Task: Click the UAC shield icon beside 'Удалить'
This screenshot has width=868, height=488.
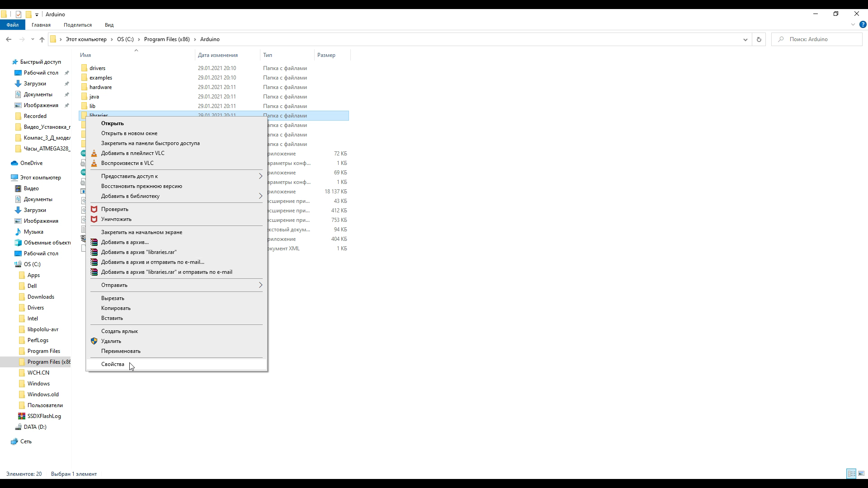Action: click(x=94, y=341)
